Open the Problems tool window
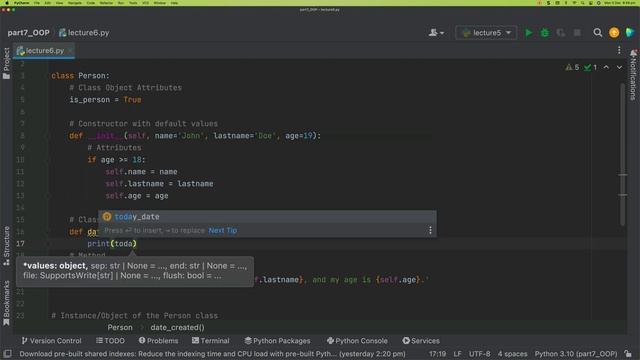 pos(158,341)
